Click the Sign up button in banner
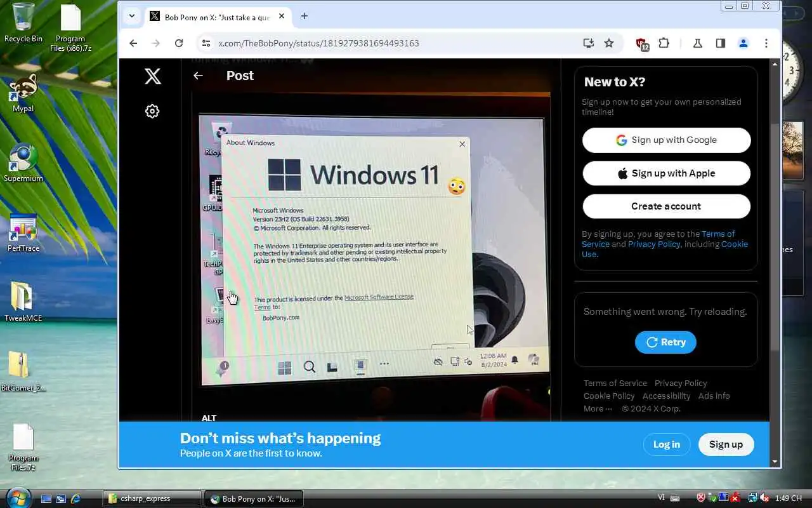The width and height of the screenshot is (812, 508). point(726,444)
